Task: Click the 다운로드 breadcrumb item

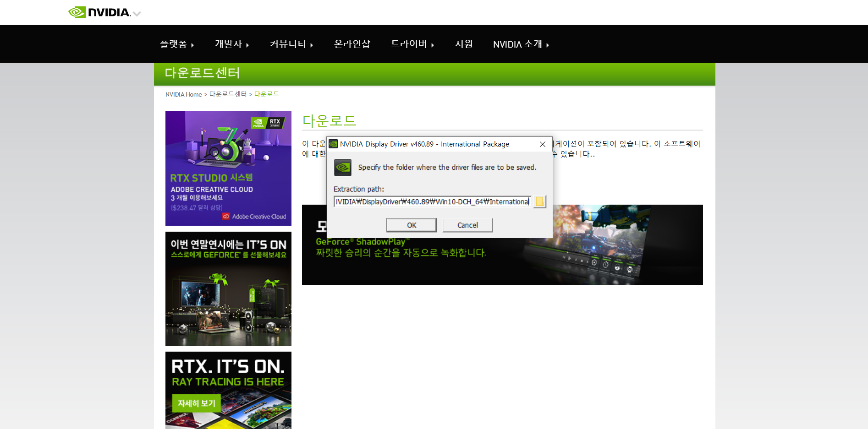Action: pos(266,94)
